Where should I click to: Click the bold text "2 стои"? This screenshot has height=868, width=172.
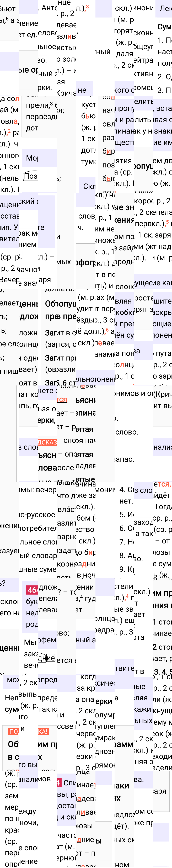[x=162, y=647]
